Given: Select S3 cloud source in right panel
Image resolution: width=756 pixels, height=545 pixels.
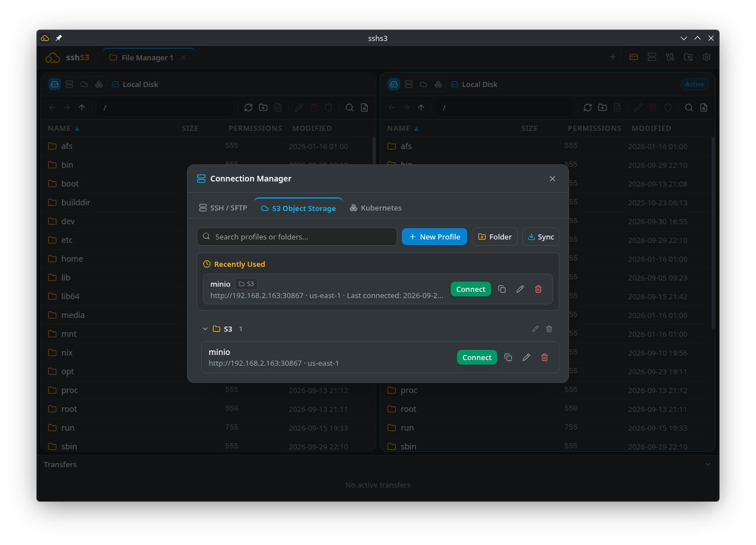Looking at the screenshot, I should point(423,84).
